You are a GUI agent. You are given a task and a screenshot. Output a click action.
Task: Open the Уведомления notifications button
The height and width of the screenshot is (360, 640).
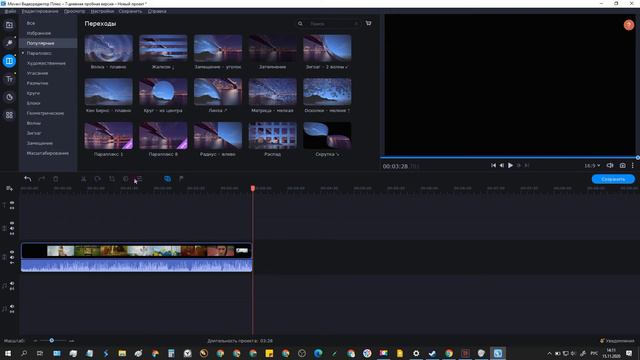(x=617, y=341)
